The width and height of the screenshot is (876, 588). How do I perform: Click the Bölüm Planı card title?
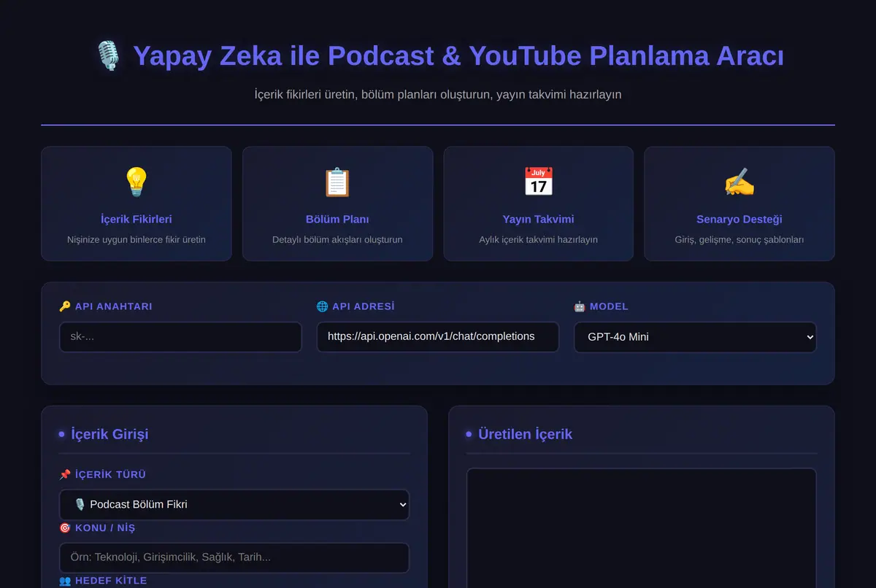(337, 219)
